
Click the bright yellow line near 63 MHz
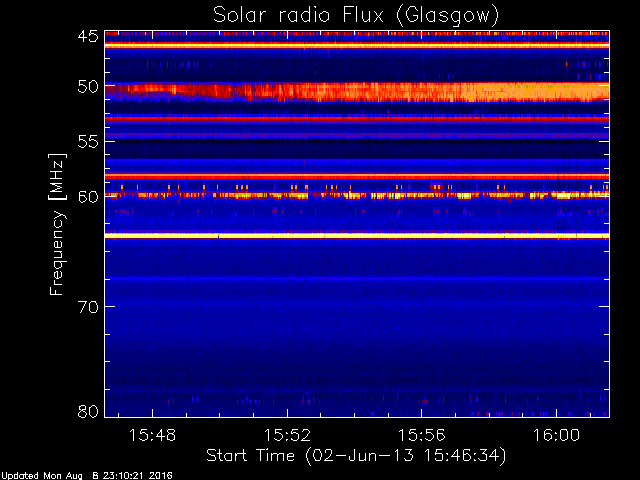point(357,236)
